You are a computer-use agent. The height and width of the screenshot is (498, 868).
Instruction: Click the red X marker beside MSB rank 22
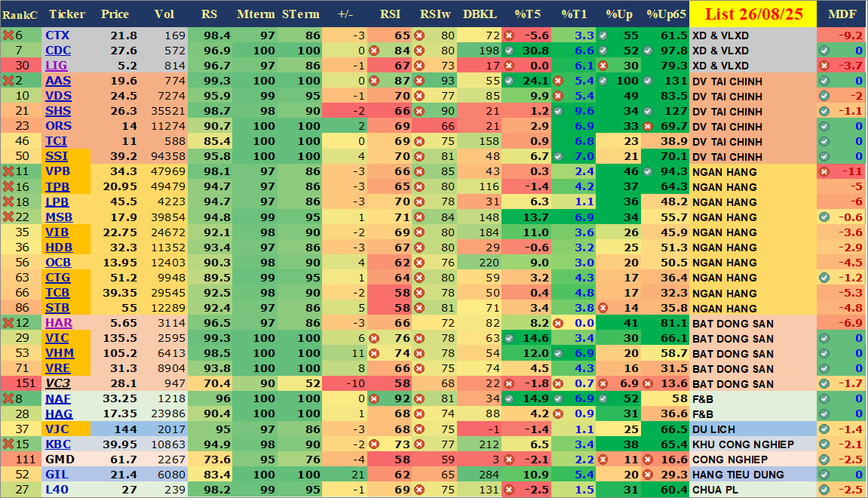click(x=8, y=217)
